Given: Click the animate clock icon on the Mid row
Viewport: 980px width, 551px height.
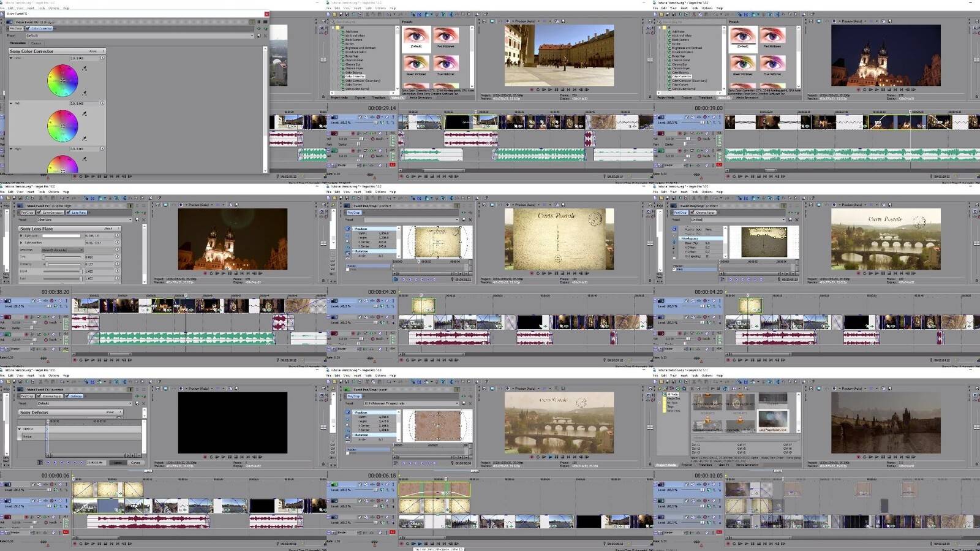Looking at the screenshot, I should click(102, 103).
